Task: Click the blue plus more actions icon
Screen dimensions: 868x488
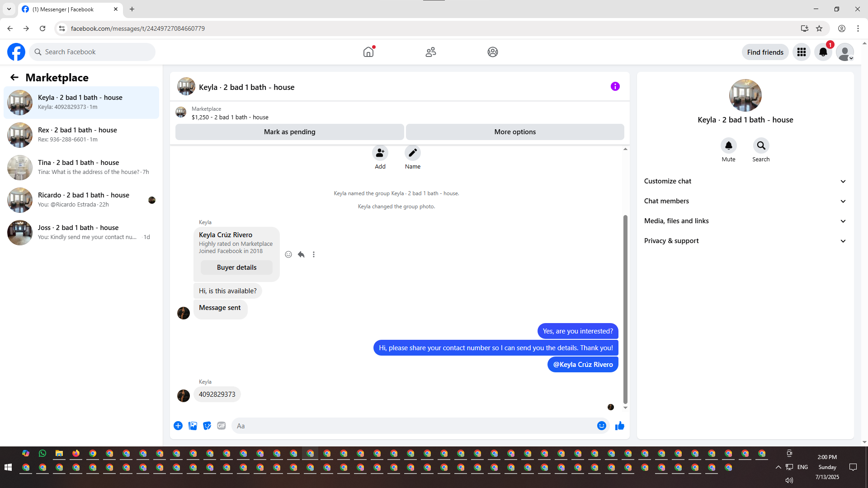Action: pos(178,426)
